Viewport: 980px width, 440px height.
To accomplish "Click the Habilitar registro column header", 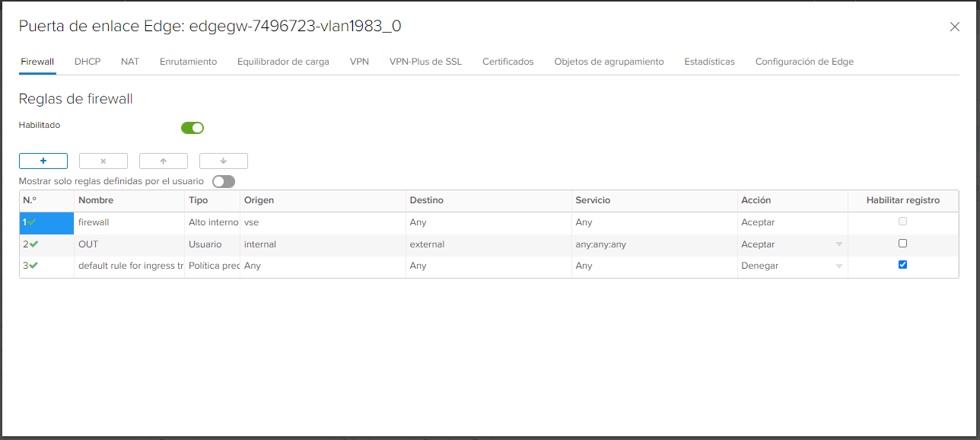I will click(903, 200).
